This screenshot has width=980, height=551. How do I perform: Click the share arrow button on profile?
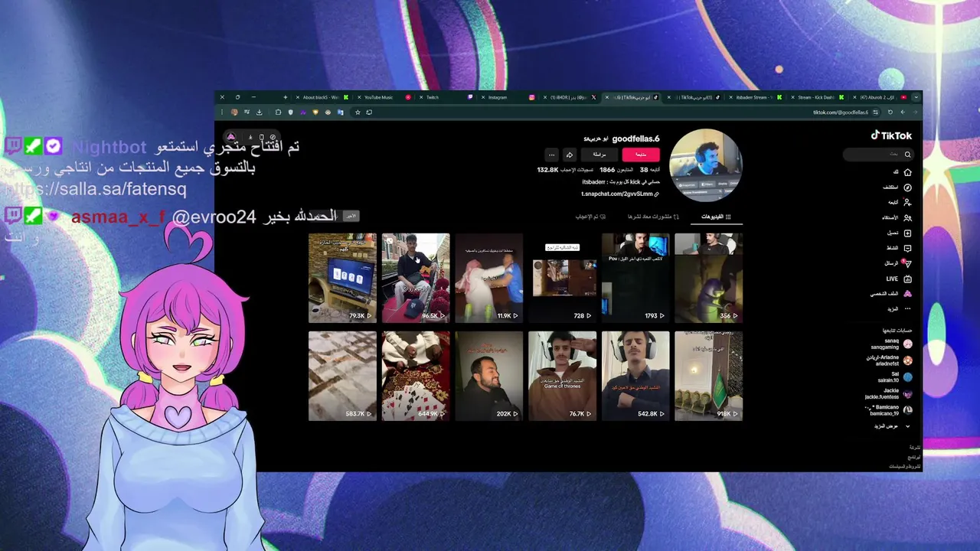[x=569, y=155]
